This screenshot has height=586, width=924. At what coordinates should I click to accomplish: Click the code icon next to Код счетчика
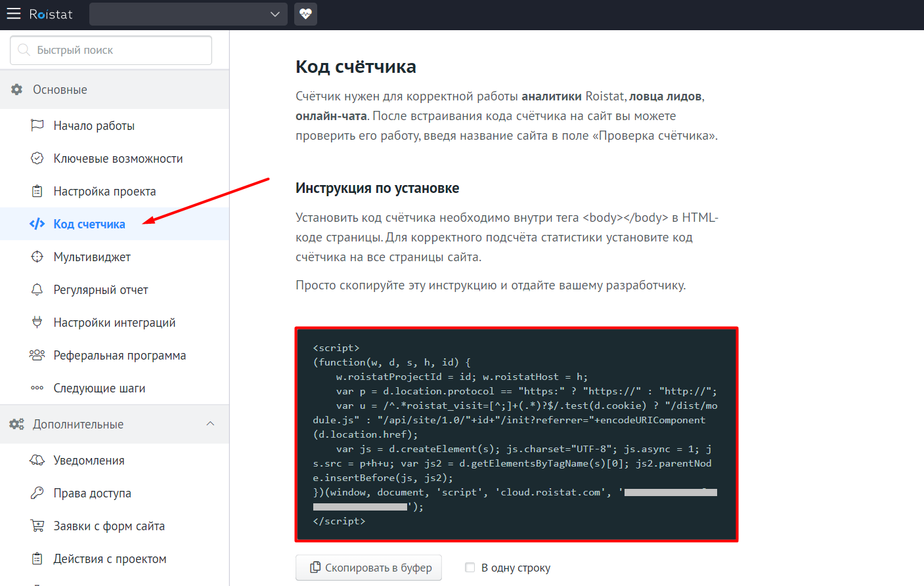tap(38, 224)
